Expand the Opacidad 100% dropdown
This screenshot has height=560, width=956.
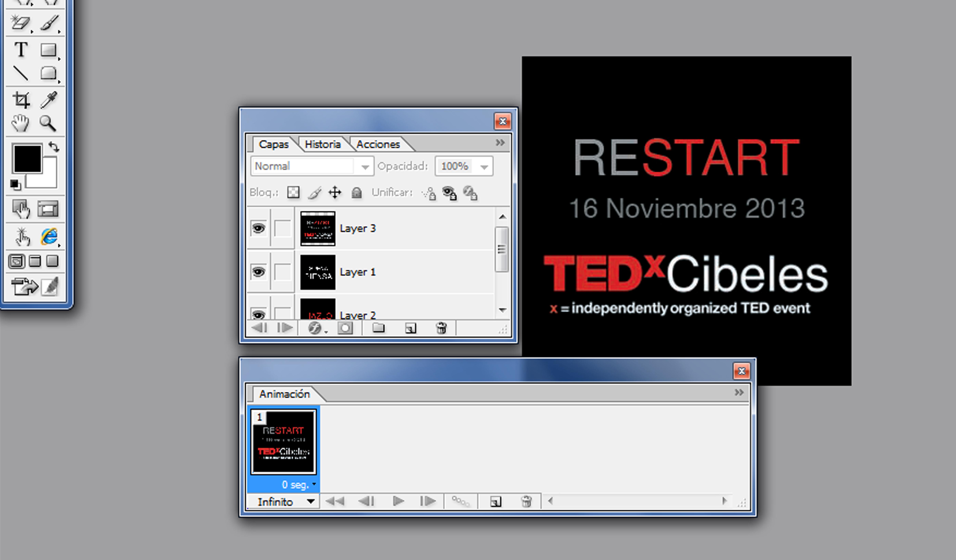point(484,167)
